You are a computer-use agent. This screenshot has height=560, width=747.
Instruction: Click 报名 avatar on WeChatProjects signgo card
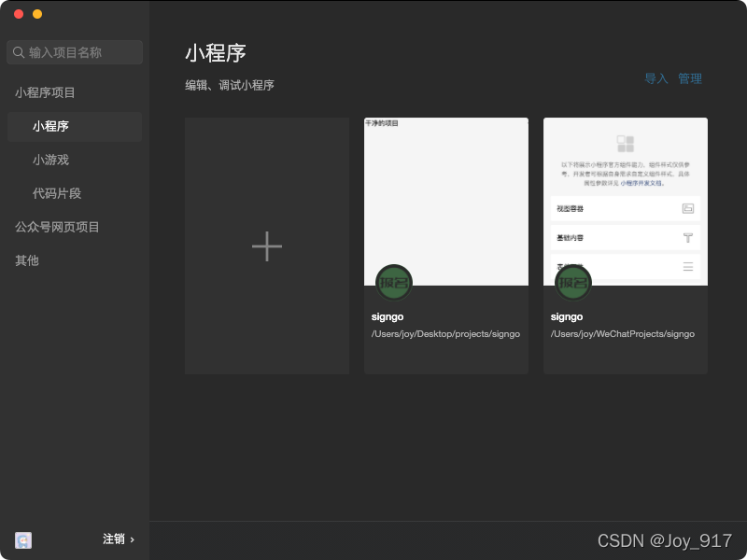(573, 283)
